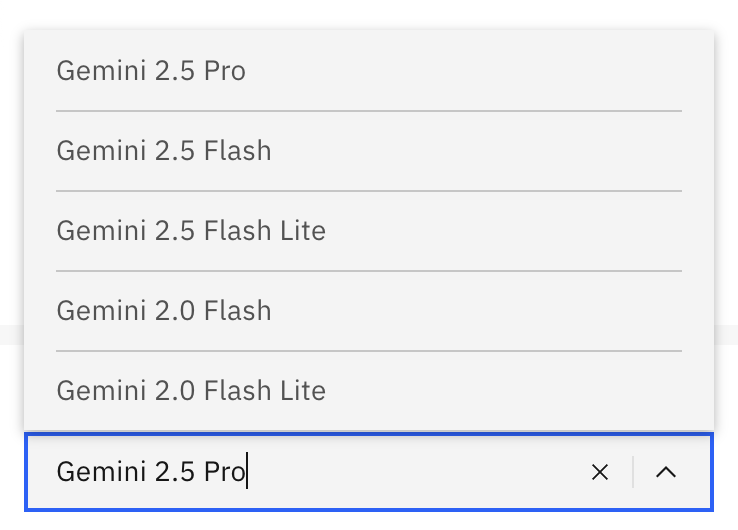Clear the model selection with the X icon
This screenshot has height=530, width=738.
[600, 472]
